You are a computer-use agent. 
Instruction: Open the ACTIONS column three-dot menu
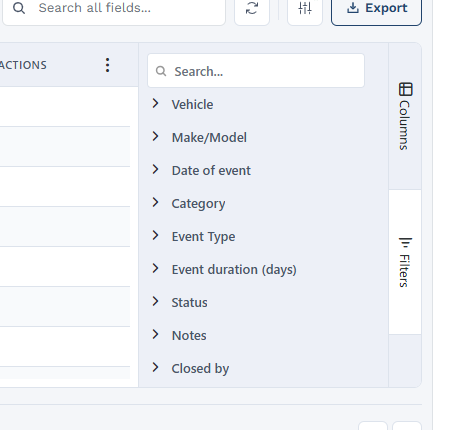coord(107,65)
